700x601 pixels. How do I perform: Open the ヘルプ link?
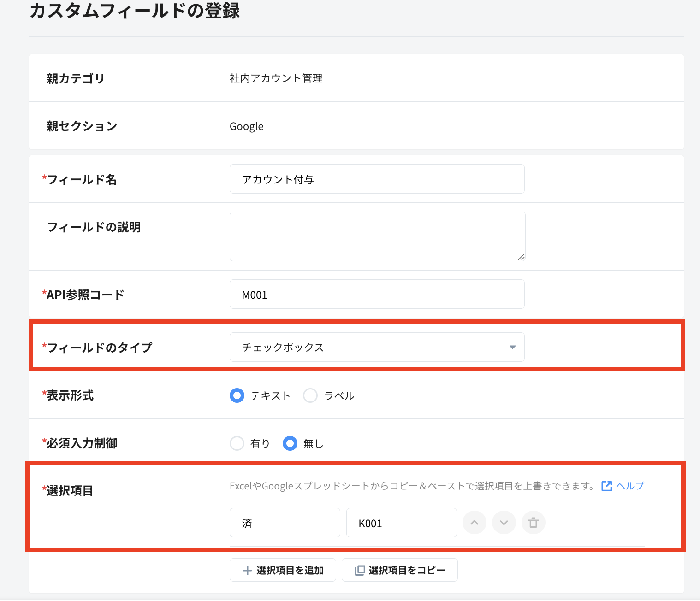[x=630, y=486]
